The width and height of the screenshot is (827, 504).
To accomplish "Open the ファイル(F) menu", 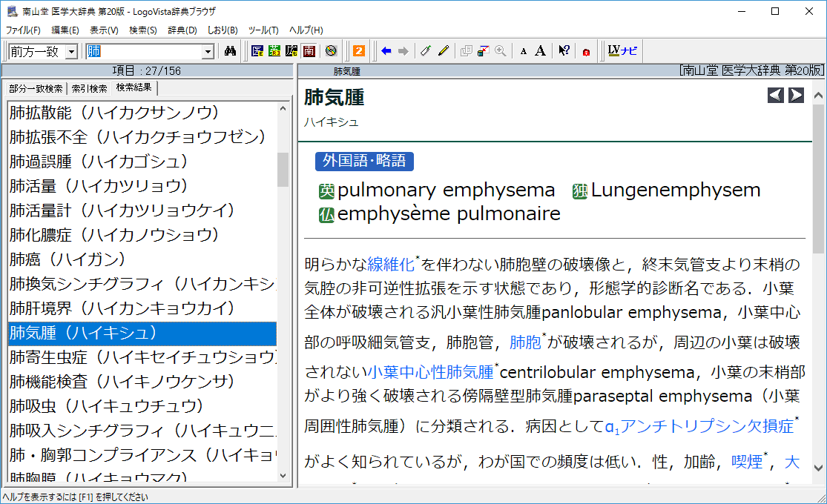I will [x=23, y=30].
